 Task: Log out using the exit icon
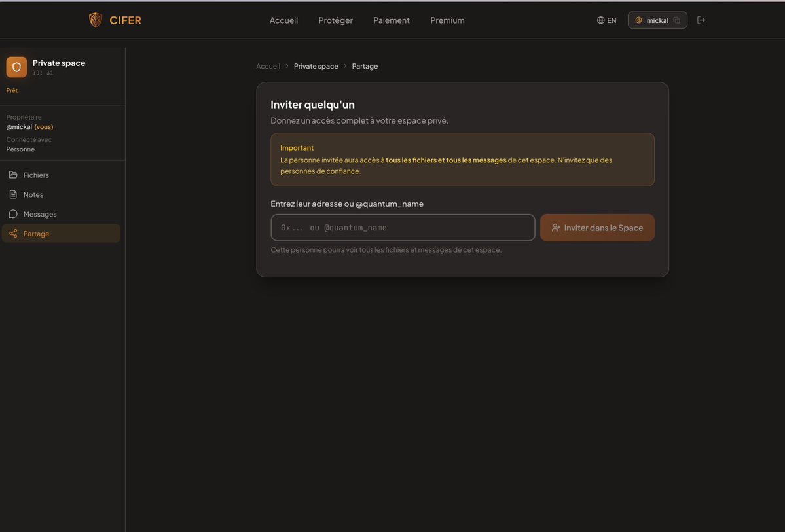[x=701, y=20]
